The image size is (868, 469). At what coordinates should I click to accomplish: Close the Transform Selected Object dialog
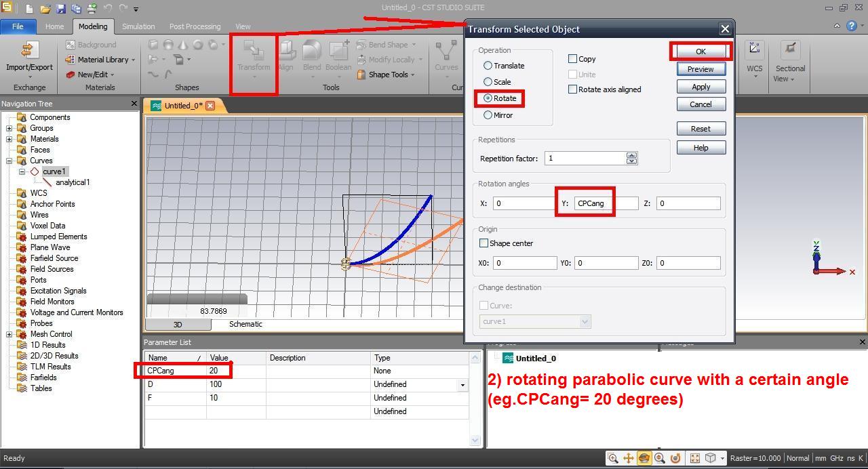(725, 29)
